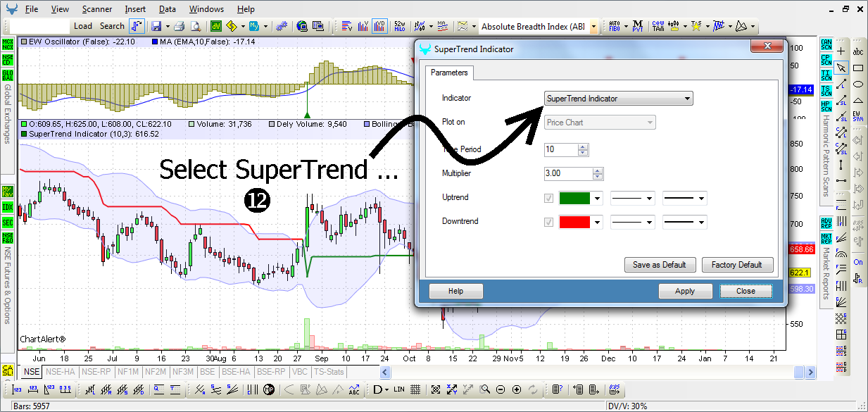The width and height of the screenshot is (868, 412).
Task: Click the Load button in top toolbar
Action: [83, 26]
